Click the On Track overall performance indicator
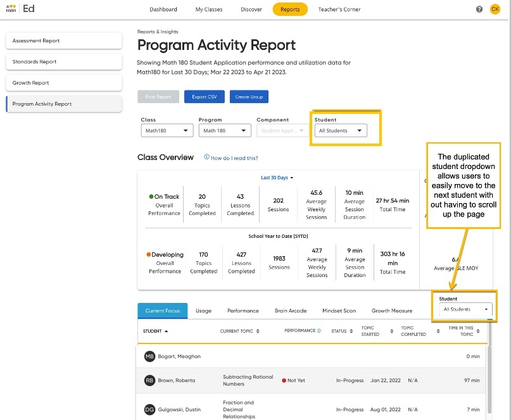The height and width of the screenshot is (420, 511). tap(164, 196)
